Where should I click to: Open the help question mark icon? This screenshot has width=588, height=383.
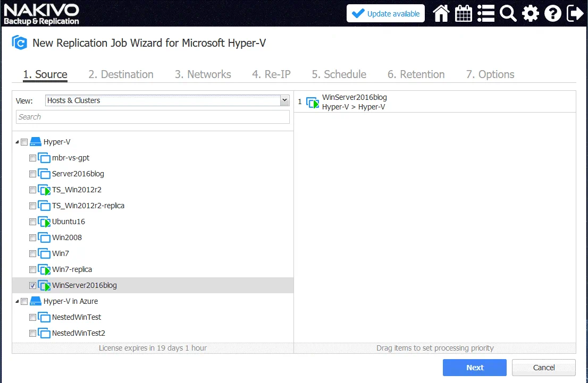tap(553, 14)
